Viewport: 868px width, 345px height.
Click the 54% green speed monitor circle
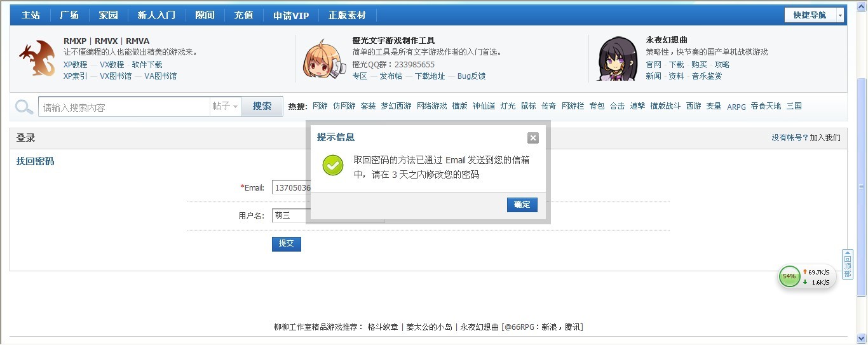point(789,276)
